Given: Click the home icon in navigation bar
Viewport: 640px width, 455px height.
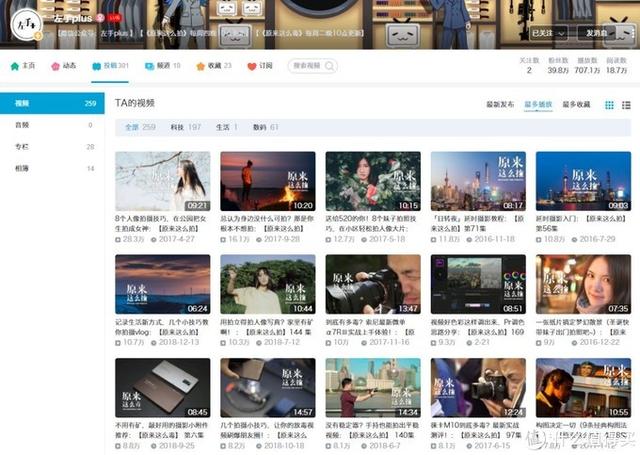Looking at the screenshot, I should click(15, 66).
